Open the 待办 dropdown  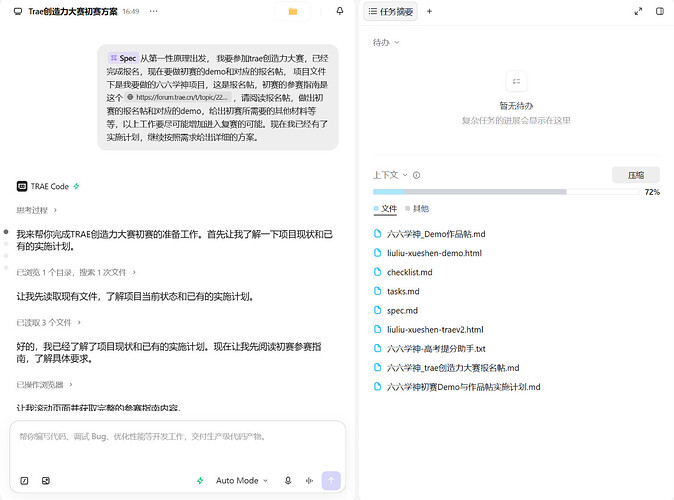coord(386,42)
